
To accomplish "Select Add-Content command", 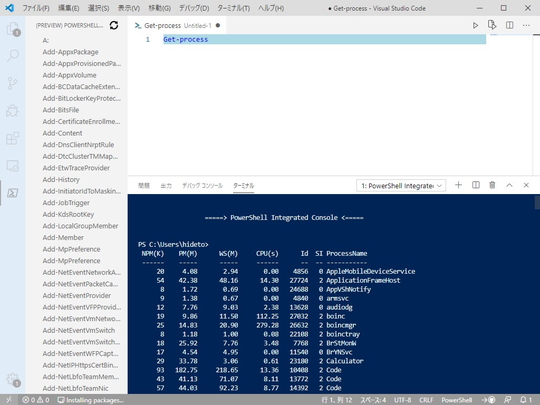I will [62, 133].
